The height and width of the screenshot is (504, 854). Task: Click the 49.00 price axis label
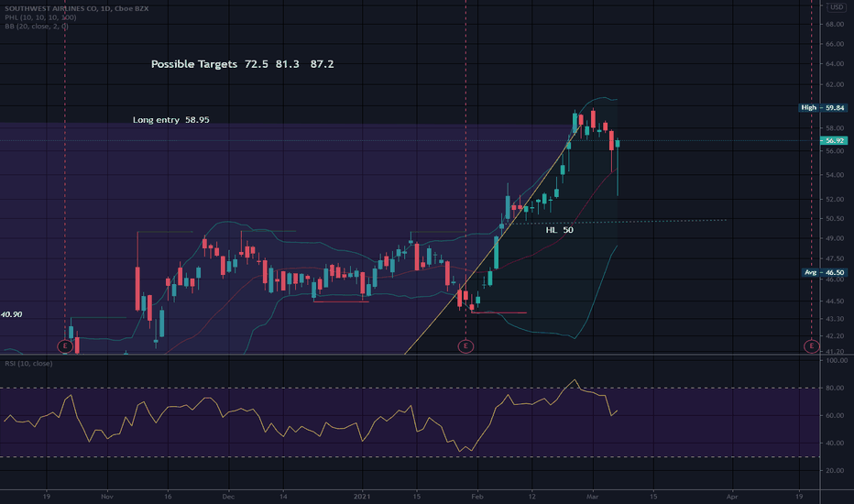(835, 238)
